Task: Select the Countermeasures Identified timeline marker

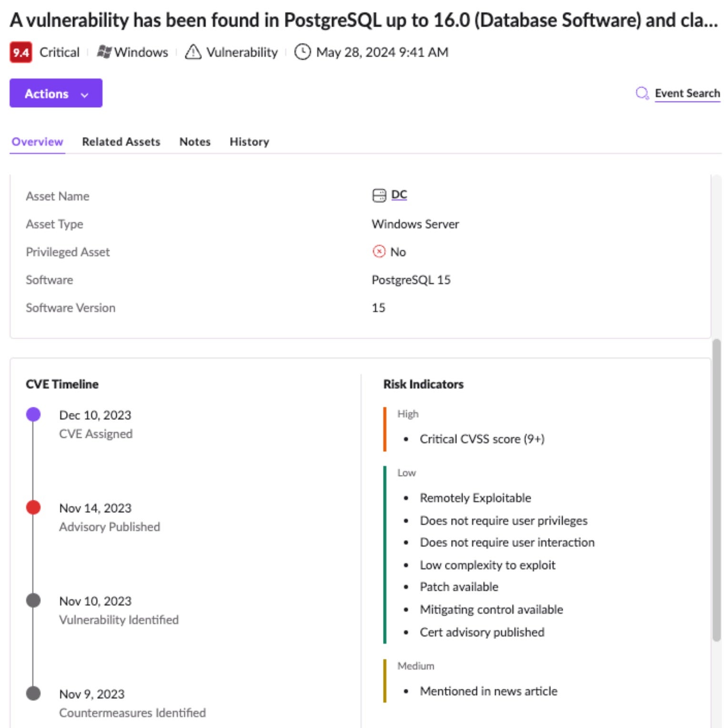Action: pyautogui.click(x=33, y=693)
